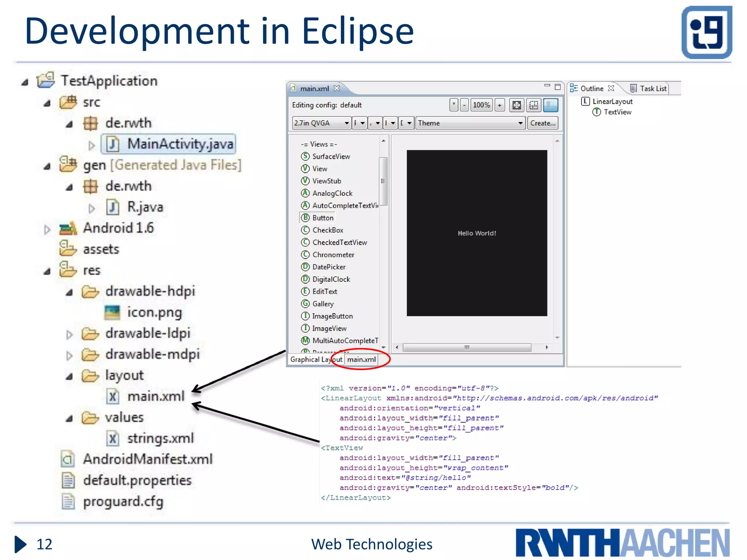Select ViewStub from the palette
Screen dimensions: 747x560
(x=321, y=181)
